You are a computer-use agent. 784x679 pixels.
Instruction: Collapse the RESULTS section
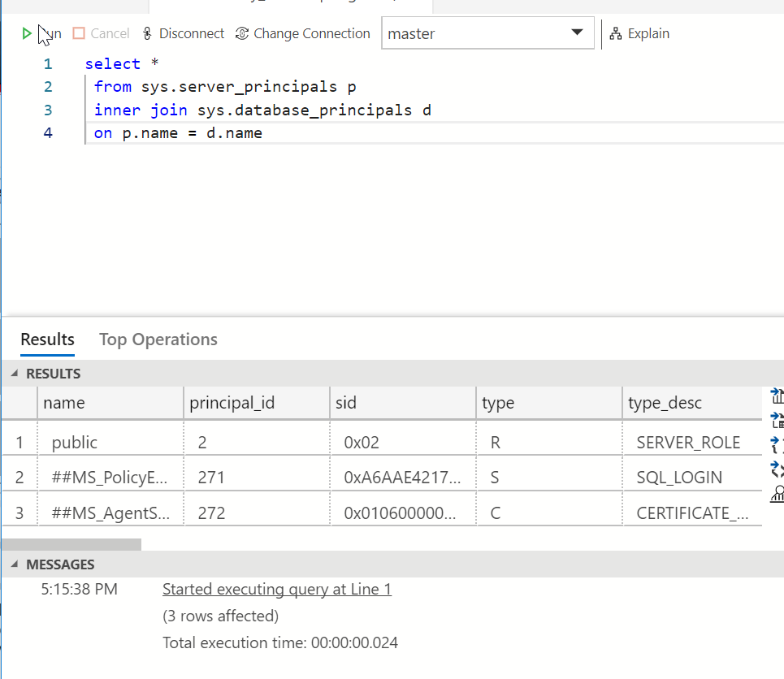pyautogui.click(x=15, y=374)
